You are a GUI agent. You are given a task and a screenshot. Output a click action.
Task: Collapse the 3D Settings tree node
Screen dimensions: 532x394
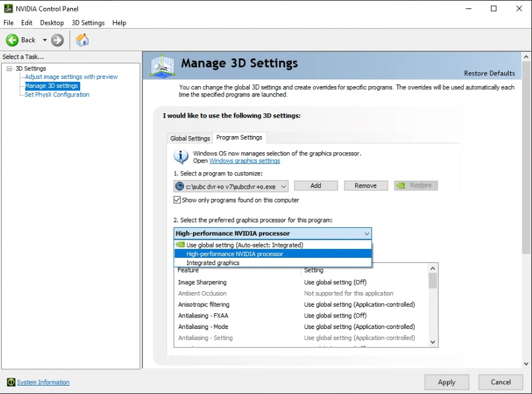[10, 69]
